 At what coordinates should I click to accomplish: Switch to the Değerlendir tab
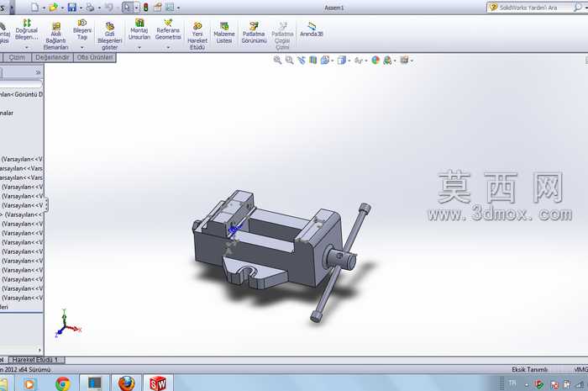(52, 57)
